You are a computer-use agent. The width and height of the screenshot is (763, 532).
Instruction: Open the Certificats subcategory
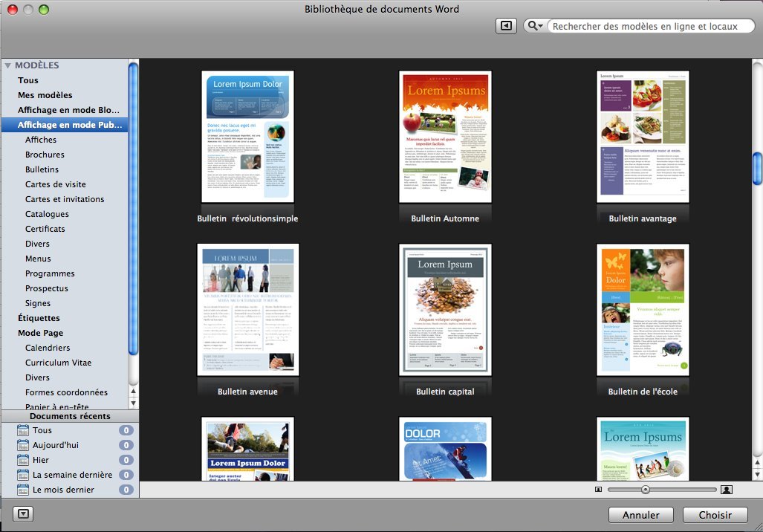pyautogui.click(x=45, y=229)
